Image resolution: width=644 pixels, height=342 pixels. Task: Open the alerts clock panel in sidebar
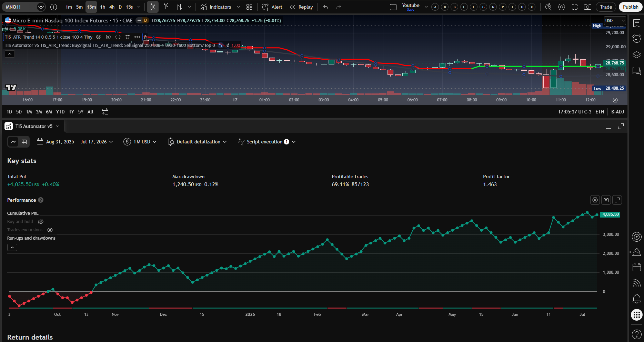pos(636,39)
